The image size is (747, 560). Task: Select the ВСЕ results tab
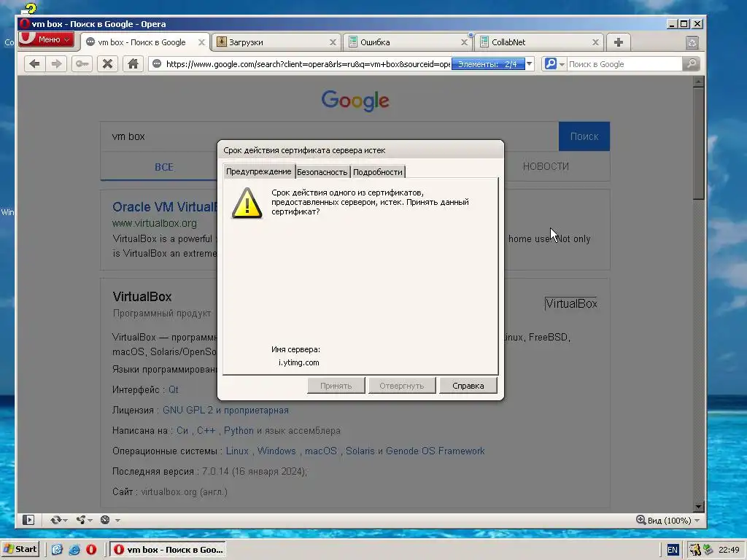(164, 167)
